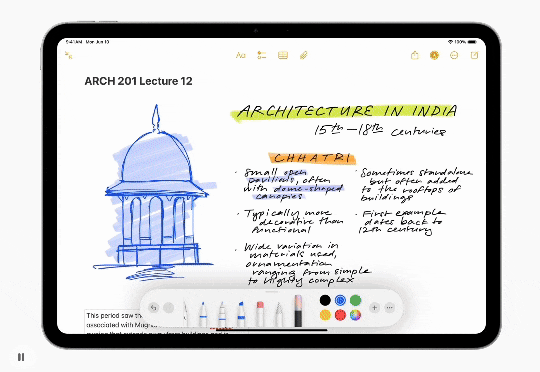The height and width of the screenshot is (372, 540).
Task: Insert a table into the note
Action: pyautogui.click(x=283, y=55)
